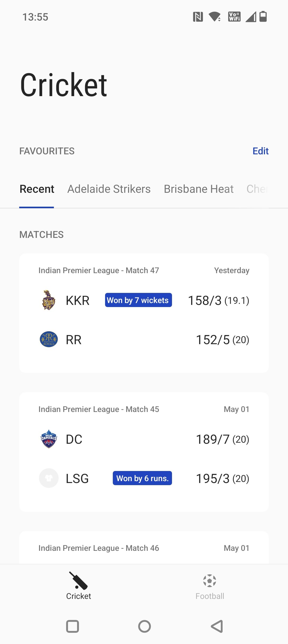Open the "Won by 7 wickets" badge
The width and height of the screenshot is (288, 644).
pyautogui.click(x=138, y=300)
